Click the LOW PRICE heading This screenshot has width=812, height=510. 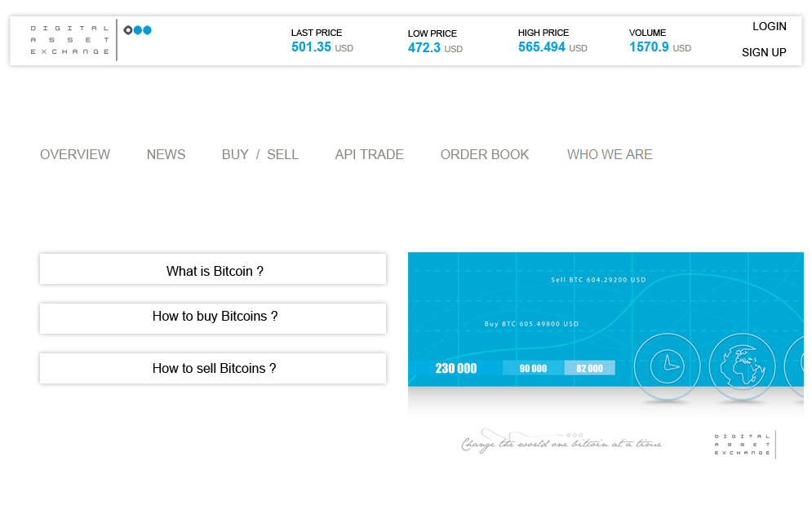(x=433, y=33)
